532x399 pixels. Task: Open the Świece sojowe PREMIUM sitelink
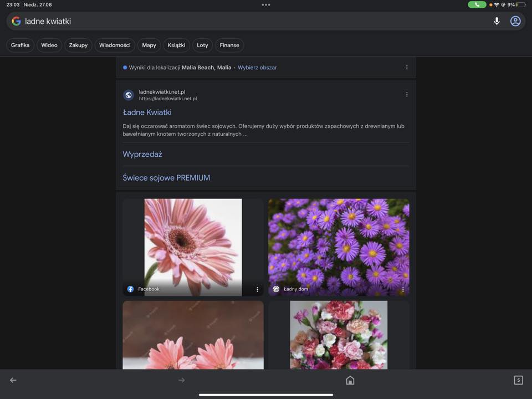[166, 178]
